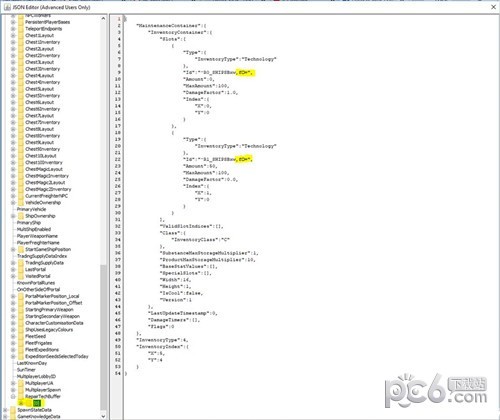
Task: Click the Chest2Inventory folder icon
Action: (x=21, y=55)
